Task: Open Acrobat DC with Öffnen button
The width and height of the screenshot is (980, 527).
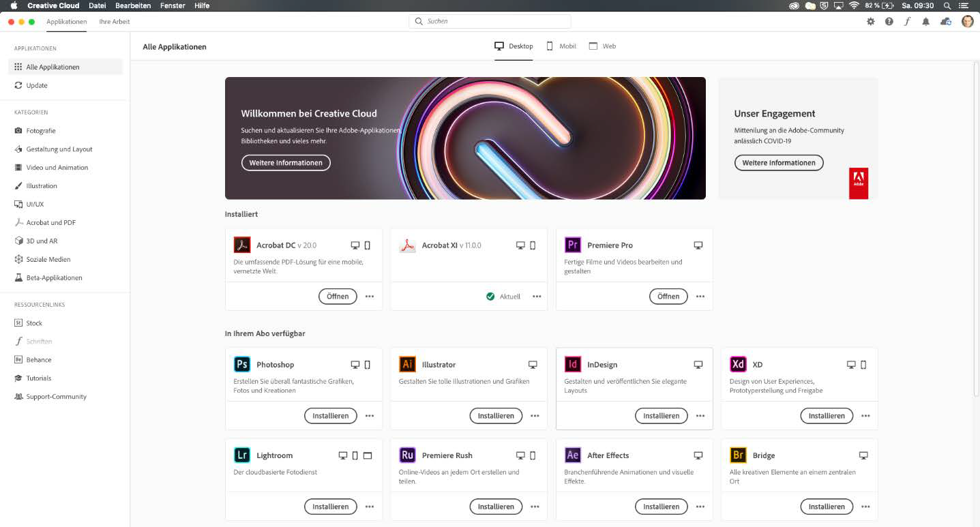Action: pyautogui.click(x=338, y=297)
